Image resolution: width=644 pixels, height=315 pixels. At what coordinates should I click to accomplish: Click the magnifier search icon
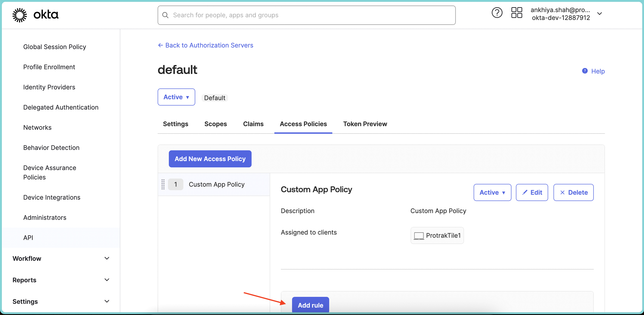click(x=165, y=15)
